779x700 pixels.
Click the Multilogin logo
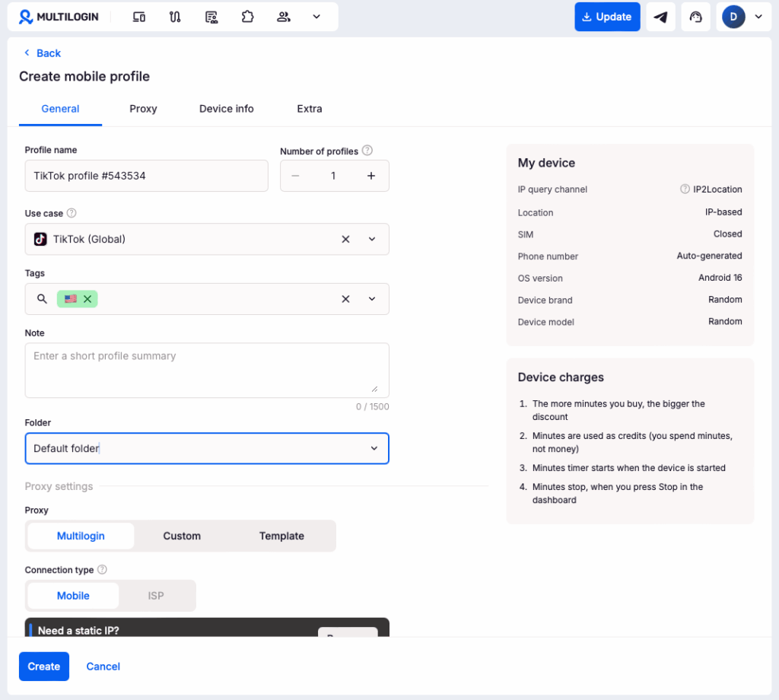tap(59, 17)
